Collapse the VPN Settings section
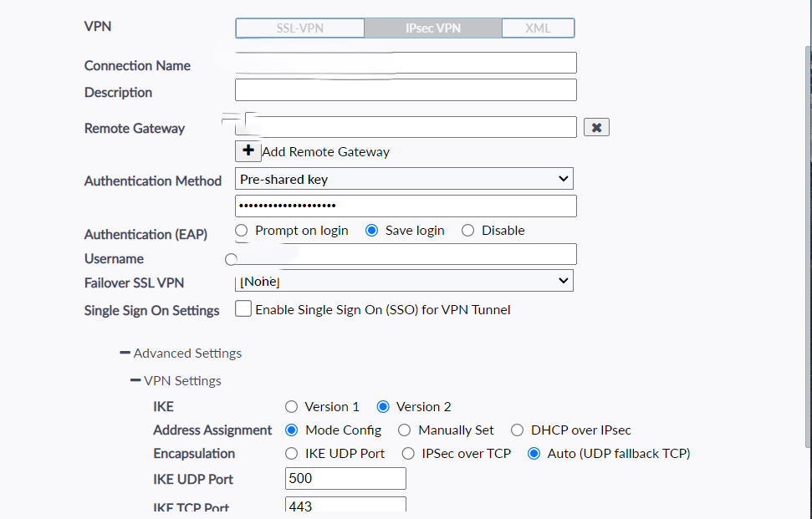This screenshot has width=812, height=519. (135, 381)
